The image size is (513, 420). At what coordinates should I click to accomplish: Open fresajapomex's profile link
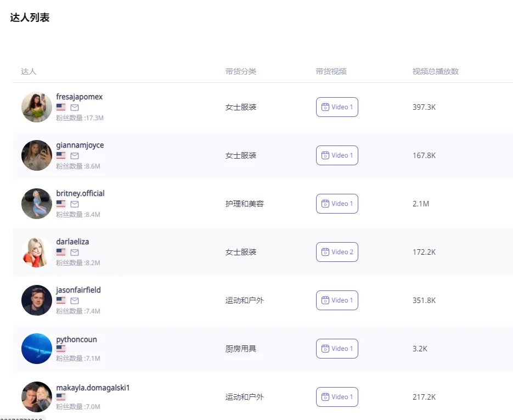click(79, 96)
